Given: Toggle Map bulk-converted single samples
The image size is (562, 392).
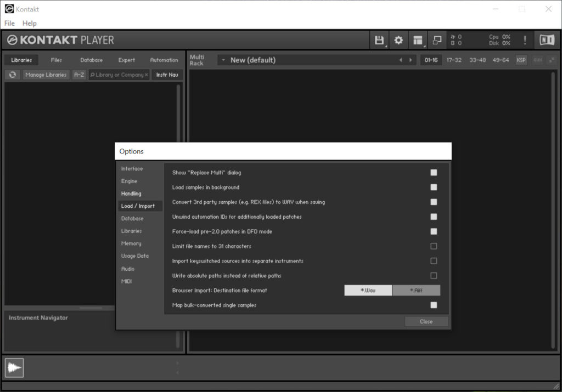Looking at the screenshot, I should (434, 305).
